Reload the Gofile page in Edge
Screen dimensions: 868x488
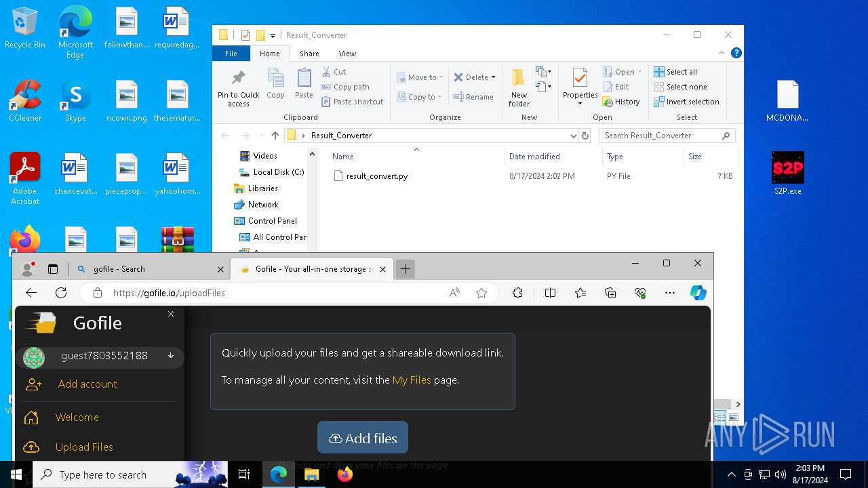pyautogui.click(x=61, y=293)
